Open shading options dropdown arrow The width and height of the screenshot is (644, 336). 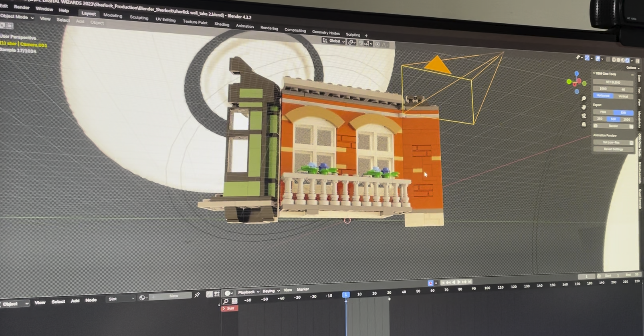tap(632, 61)
